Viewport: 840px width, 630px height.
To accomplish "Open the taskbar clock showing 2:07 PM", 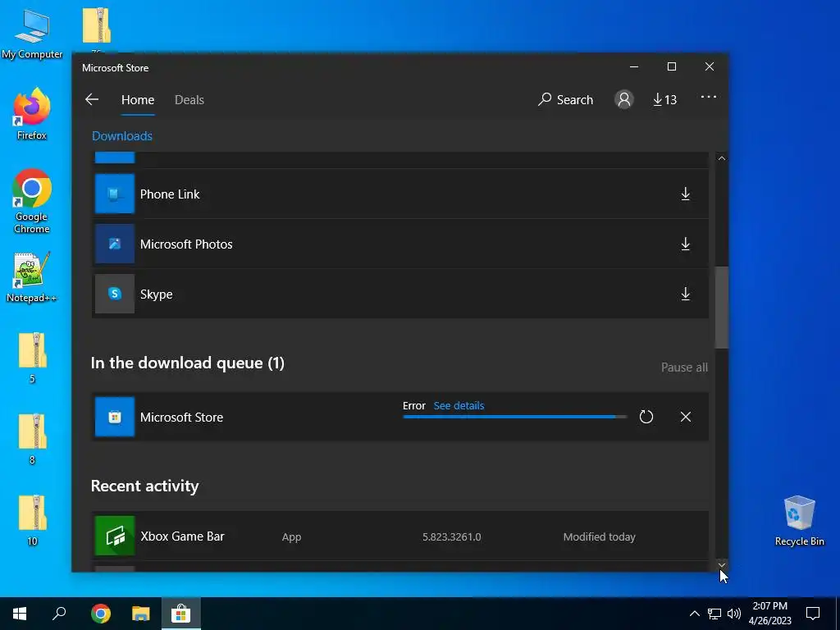I will (x=769, y=614).
